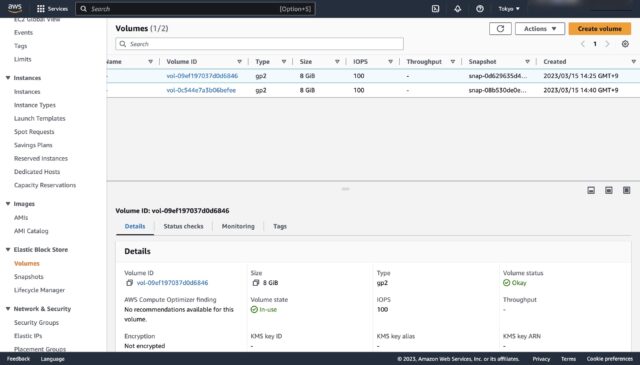This screenshot has width=640, height=365.
Task: Switch to the Status checks tab
Action: (x=183, y=226)
